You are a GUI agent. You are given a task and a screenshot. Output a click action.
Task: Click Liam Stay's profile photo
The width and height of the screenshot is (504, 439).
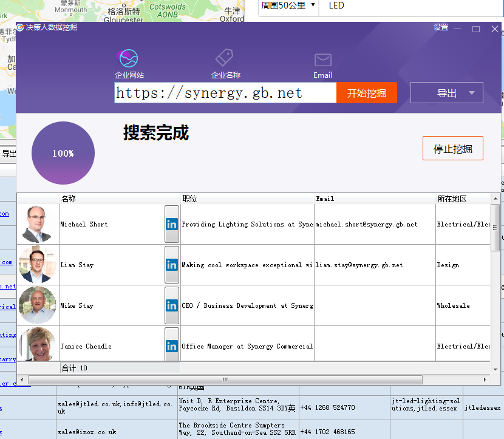[38, 265]
